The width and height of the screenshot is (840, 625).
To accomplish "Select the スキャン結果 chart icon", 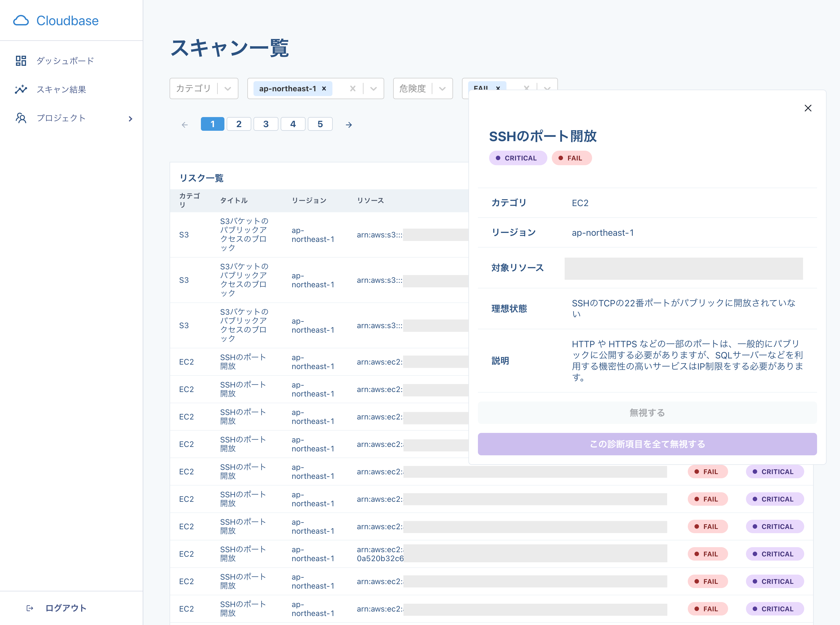I will pos(21,89).
